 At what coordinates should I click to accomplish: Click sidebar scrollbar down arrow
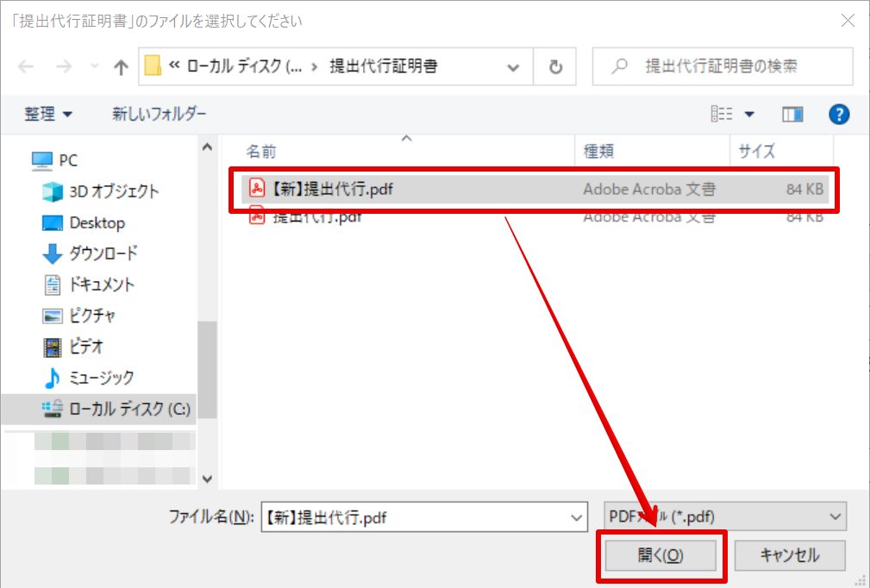point(208,479)
